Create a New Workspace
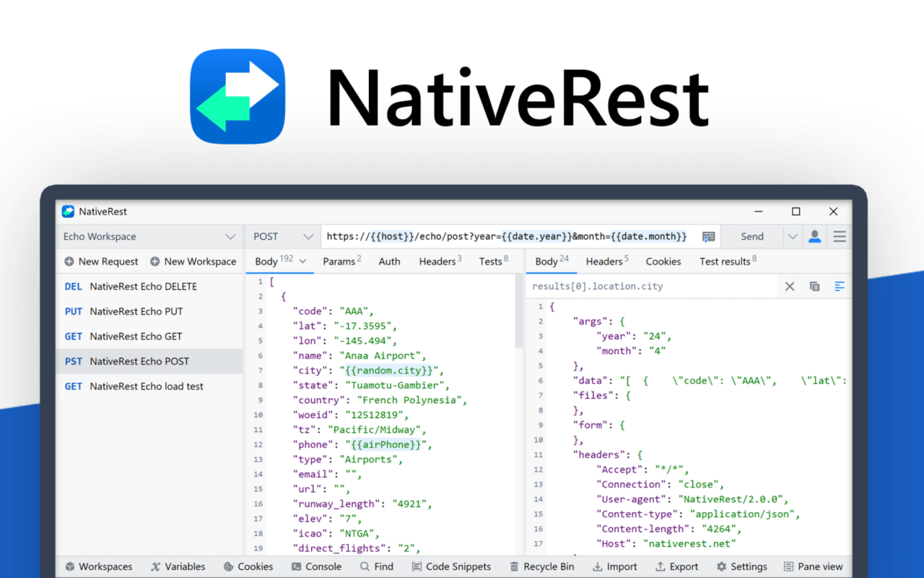Screen dimensions: 924x578 tap(193, 262)
